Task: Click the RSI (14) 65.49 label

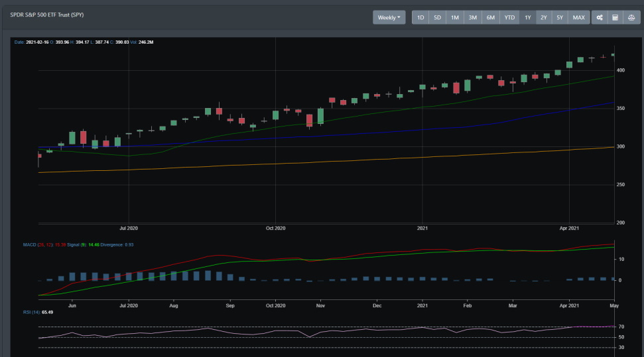Action: 38,313
